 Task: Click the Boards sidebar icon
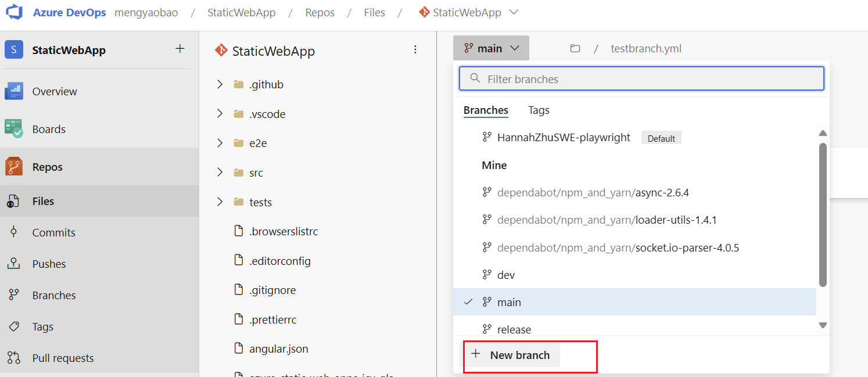coord(14,128)
